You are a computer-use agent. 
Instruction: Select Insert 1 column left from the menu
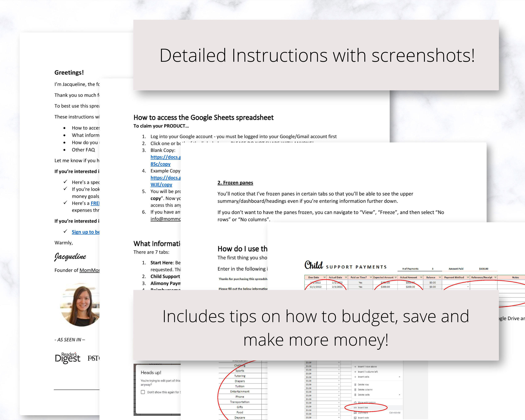point(368,372)
